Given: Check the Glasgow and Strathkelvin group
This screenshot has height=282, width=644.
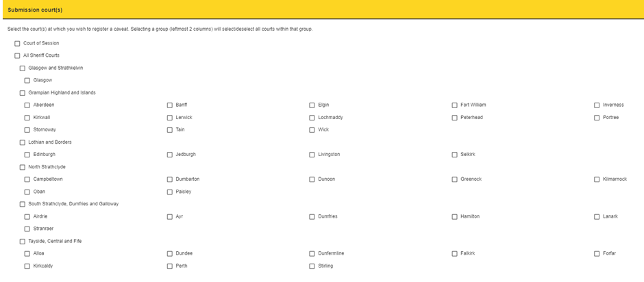Looking at the screenshot, I should coord(22,68).
